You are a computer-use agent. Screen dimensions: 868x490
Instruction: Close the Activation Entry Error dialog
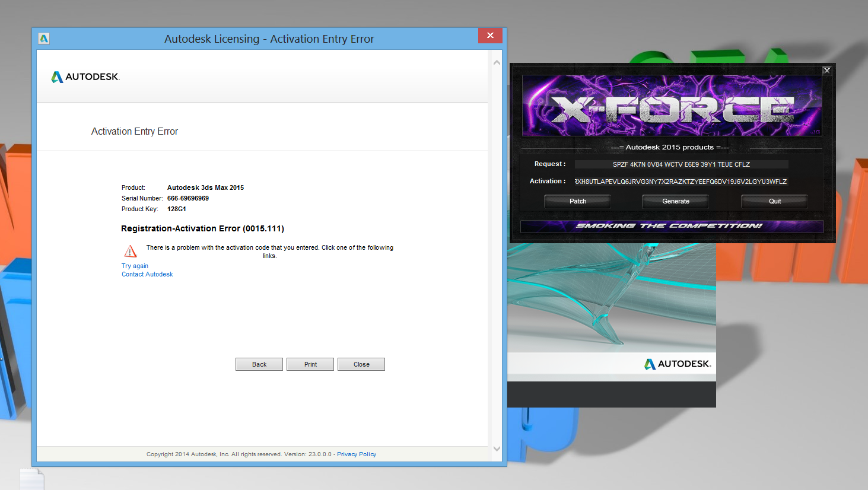(490, 36)
